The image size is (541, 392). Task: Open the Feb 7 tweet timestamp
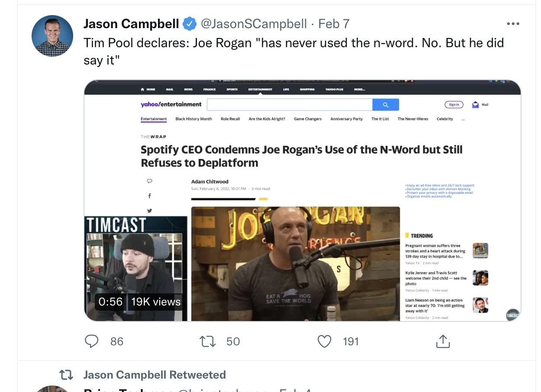(334, 24)
